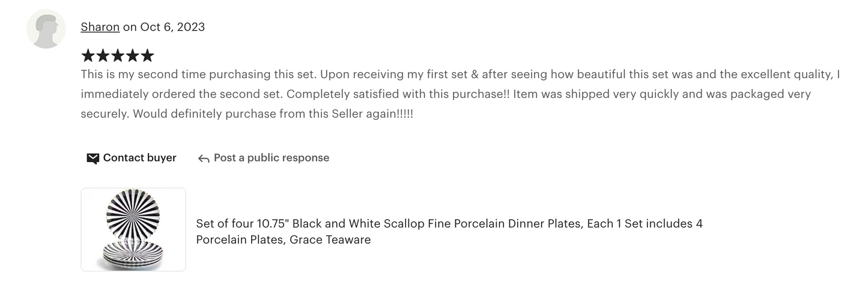Choose Post a public response text
The image size is (868, 302).
coord(272,158)
